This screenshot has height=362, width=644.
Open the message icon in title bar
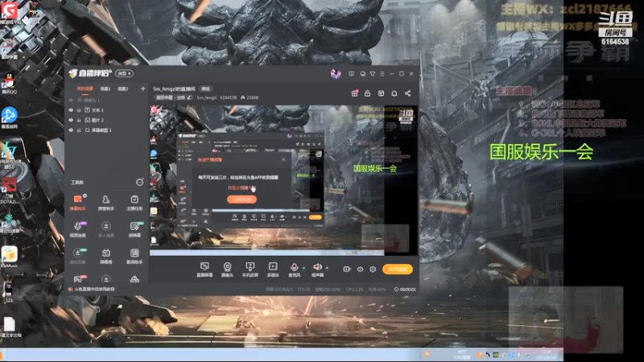[351, 74]
